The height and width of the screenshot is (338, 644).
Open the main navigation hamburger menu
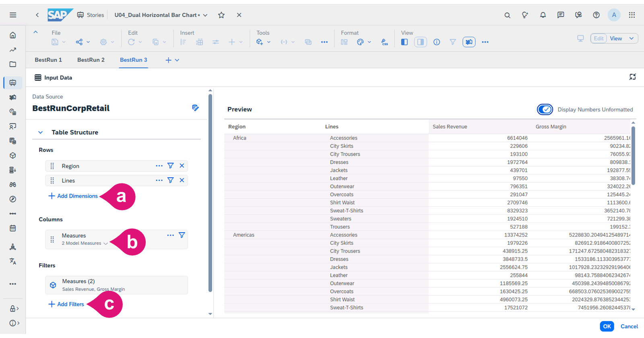point(13,15)
